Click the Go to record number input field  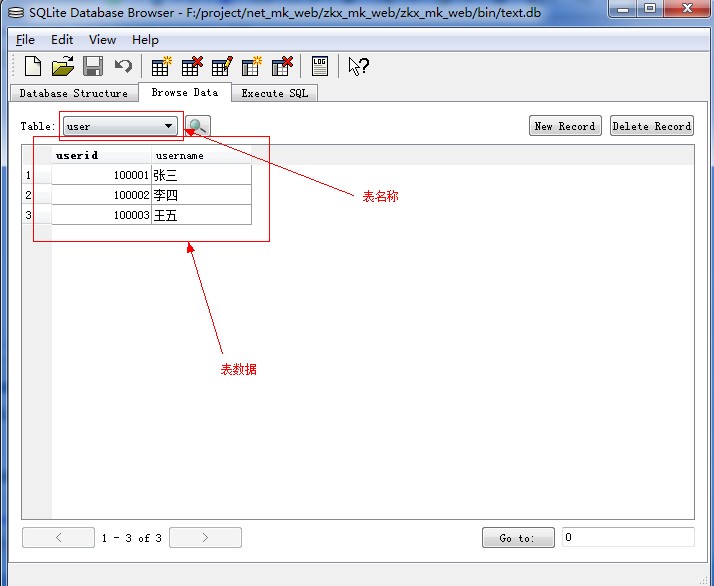click(x=628, y=537)
